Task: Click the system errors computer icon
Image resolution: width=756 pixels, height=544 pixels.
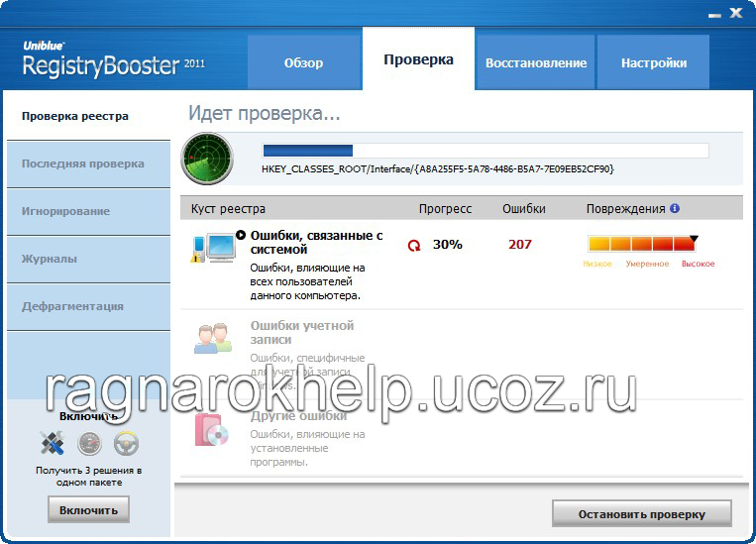Action: [x=213, y=248]
